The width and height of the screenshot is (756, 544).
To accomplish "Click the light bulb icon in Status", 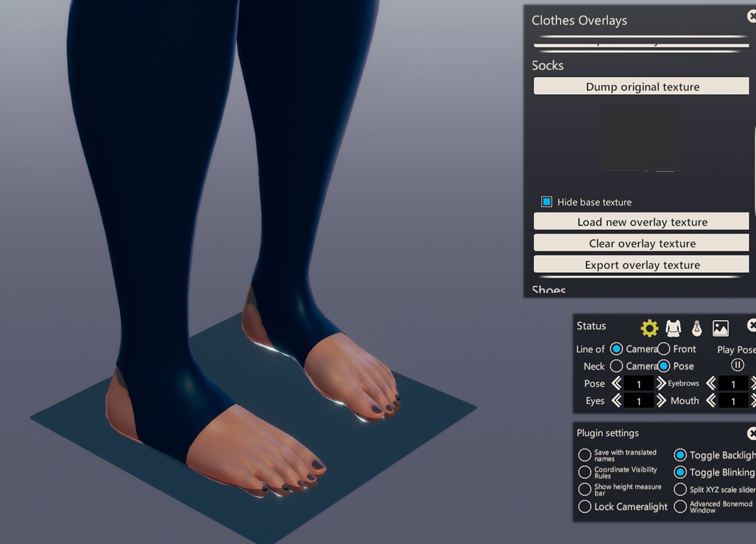I will (696, 328).
